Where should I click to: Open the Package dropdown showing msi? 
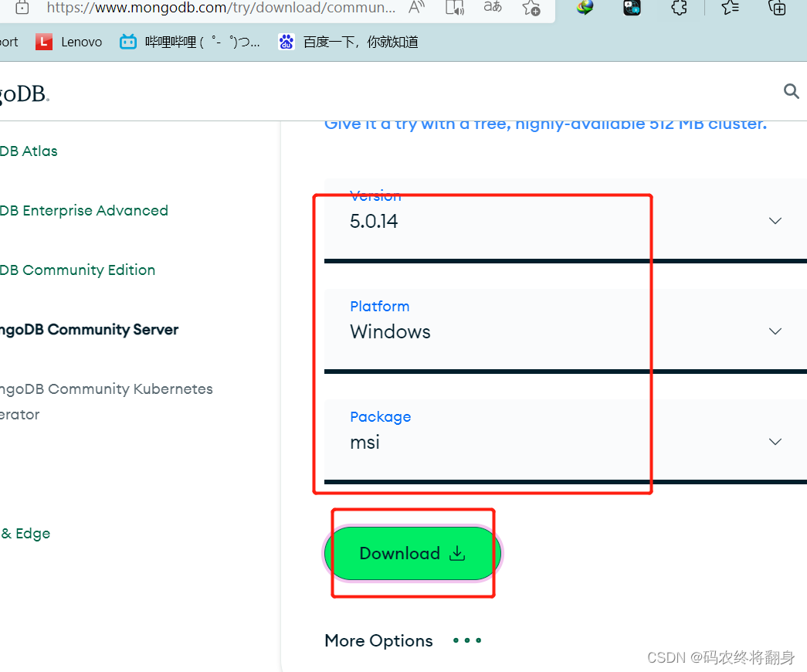(565, 442)
